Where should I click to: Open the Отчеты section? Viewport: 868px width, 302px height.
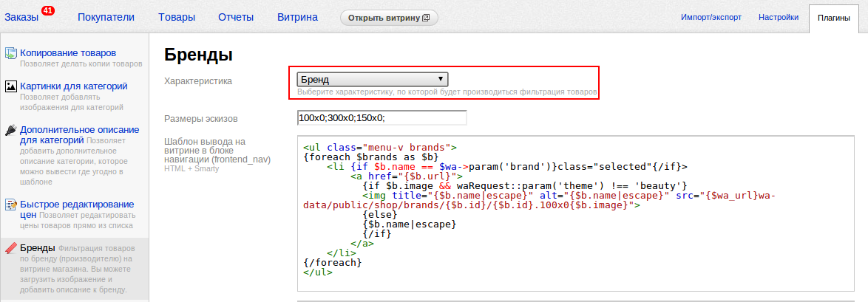tap(236, 17)
